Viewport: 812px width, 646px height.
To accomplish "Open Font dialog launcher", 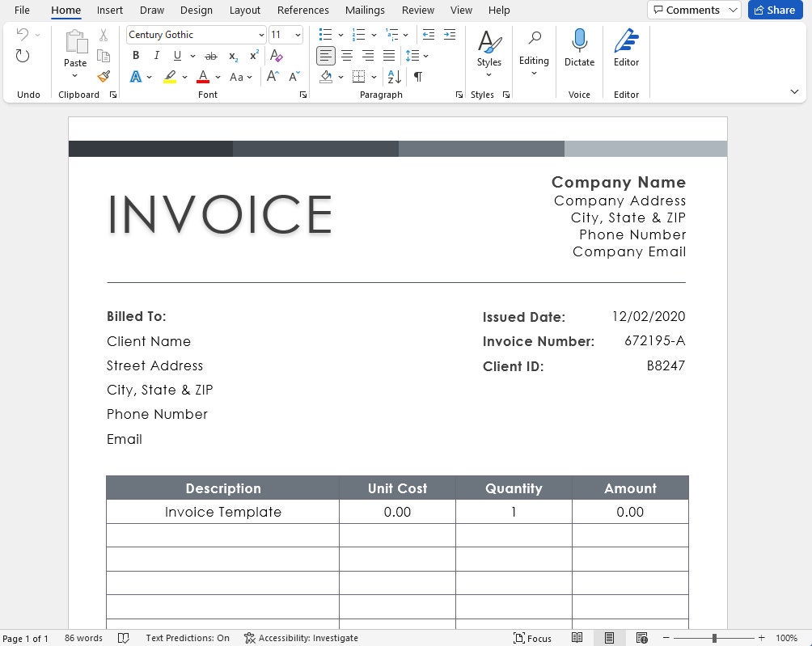I will pos(303,95).
